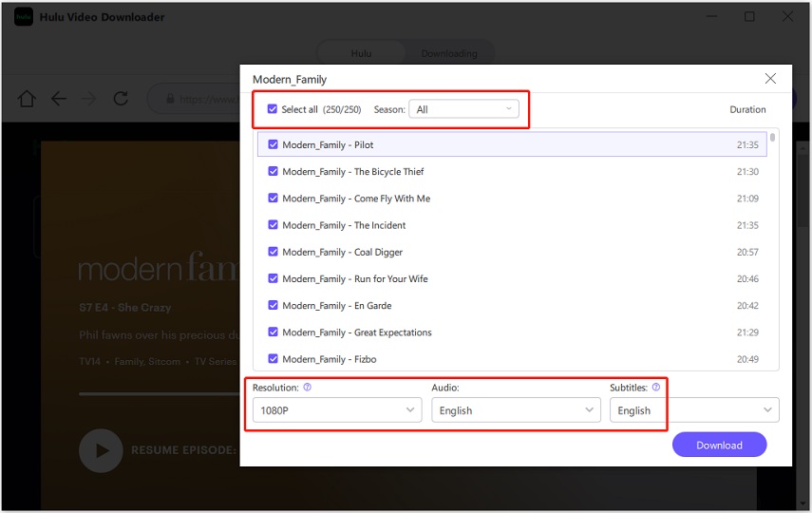Switch to the Hulu tab
Screen dimensions: 812x513
click(361, 53)
